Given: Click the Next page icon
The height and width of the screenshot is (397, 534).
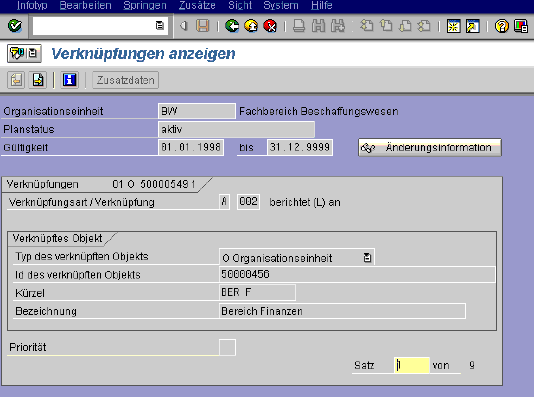Looking at the screenshot, I should [405, 26].
